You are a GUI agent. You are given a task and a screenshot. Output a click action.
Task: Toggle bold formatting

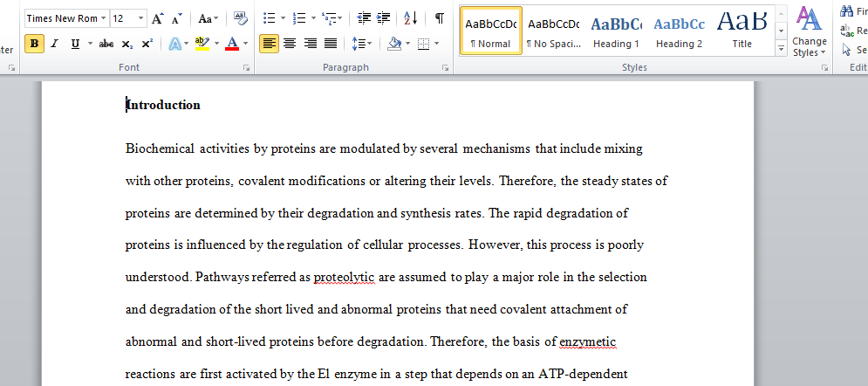34,44
